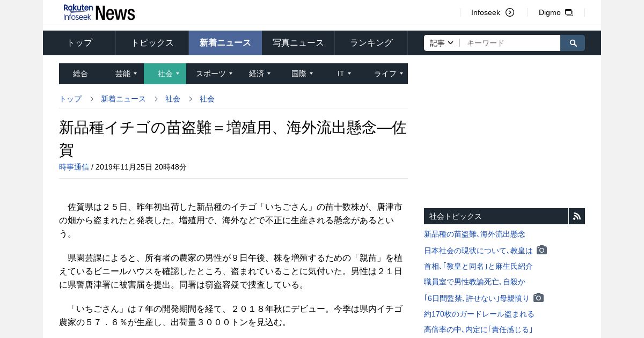The height and width of the screenshot is (338, 644).
Task: Go to the トップ main tab
Action: [79, 43]
